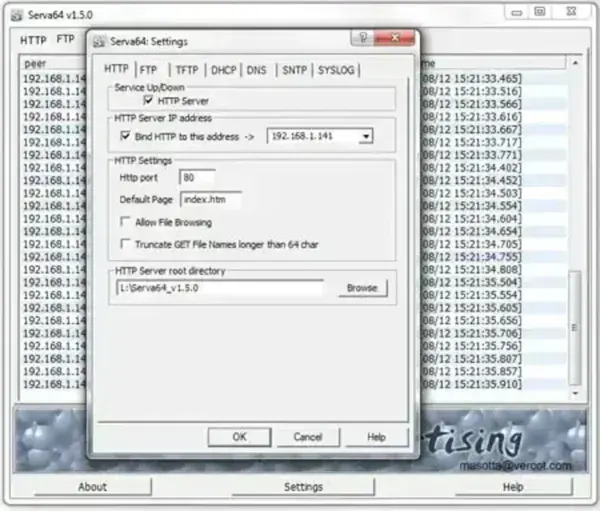
Task: Uncheck the HTTP Server service checkbox
Action: 148,100
